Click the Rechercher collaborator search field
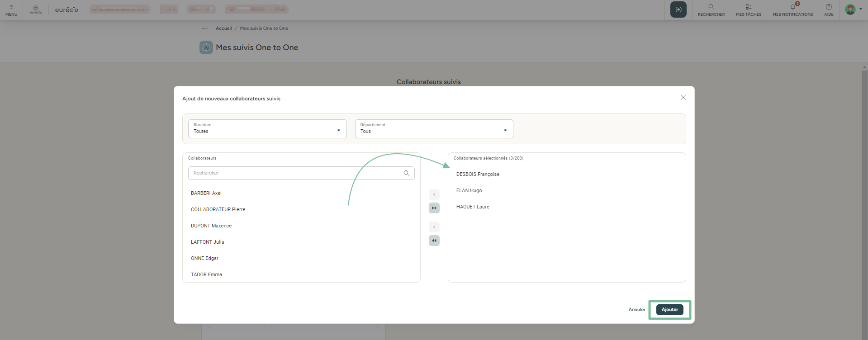Viewport: 868px width, 340px height. tap(294, 173)
